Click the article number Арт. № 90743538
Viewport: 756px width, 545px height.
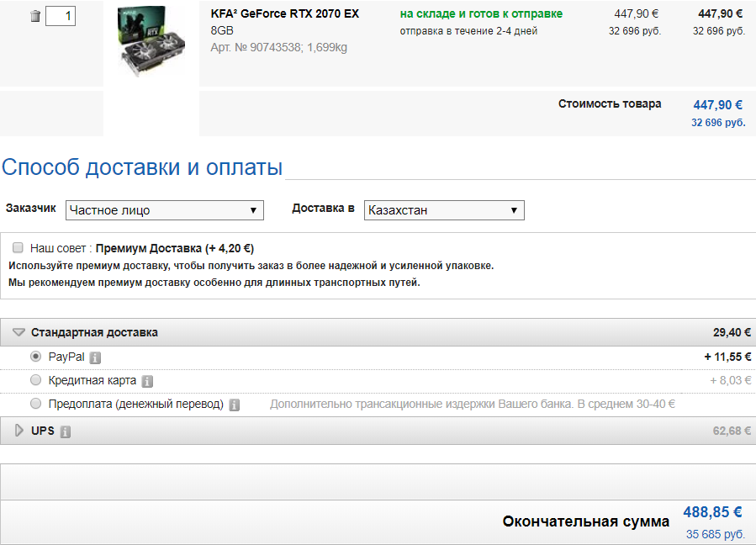coord(256,47)
